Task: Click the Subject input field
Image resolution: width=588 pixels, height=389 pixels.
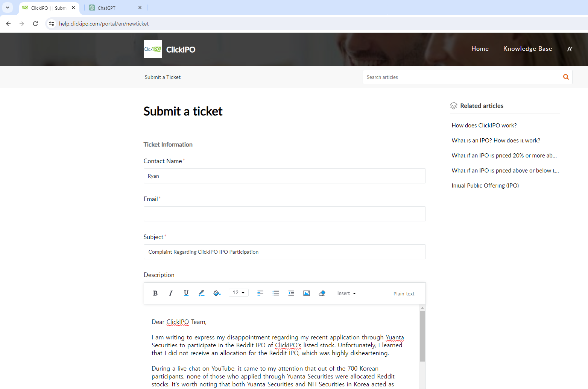Action: point(284,252)
